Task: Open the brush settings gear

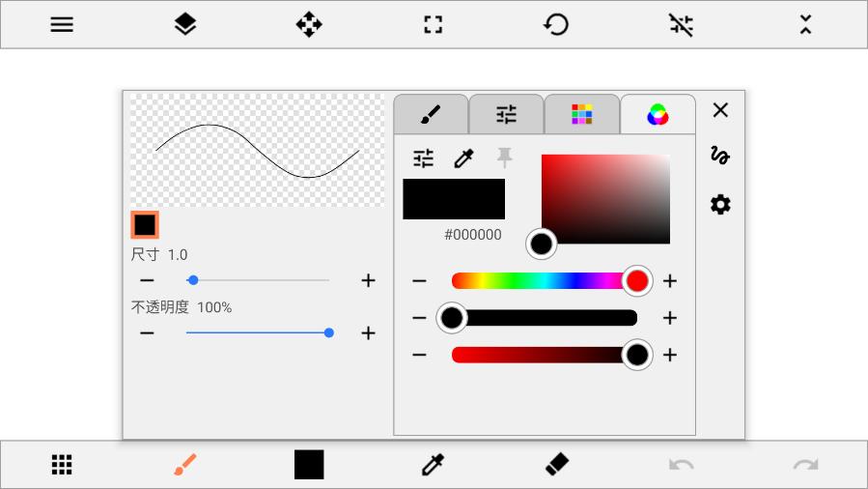Action: pyautogui.click(x=720, y=205)
